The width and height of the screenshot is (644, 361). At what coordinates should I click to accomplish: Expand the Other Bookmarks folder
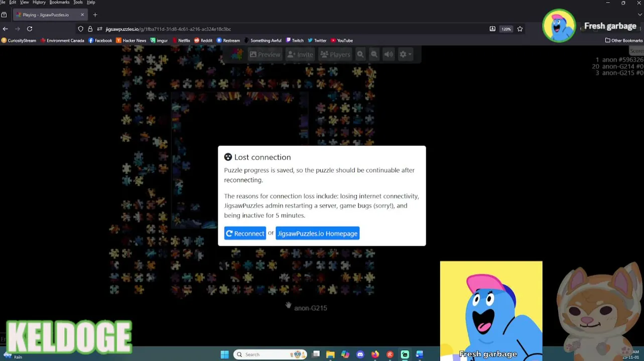click(623, 41)
